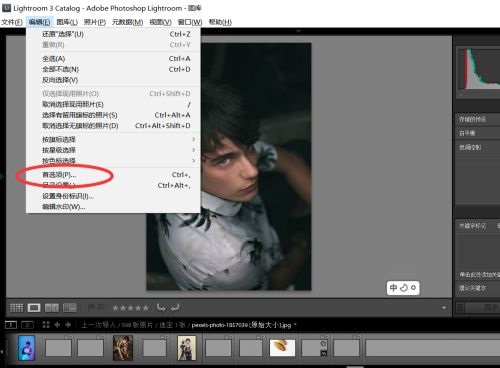Choose 取消选择无旗标的照片(D) entry

(113, 126)
